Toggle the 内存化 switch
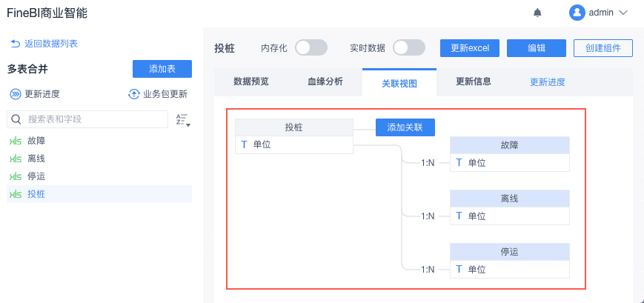 point(311,48)
